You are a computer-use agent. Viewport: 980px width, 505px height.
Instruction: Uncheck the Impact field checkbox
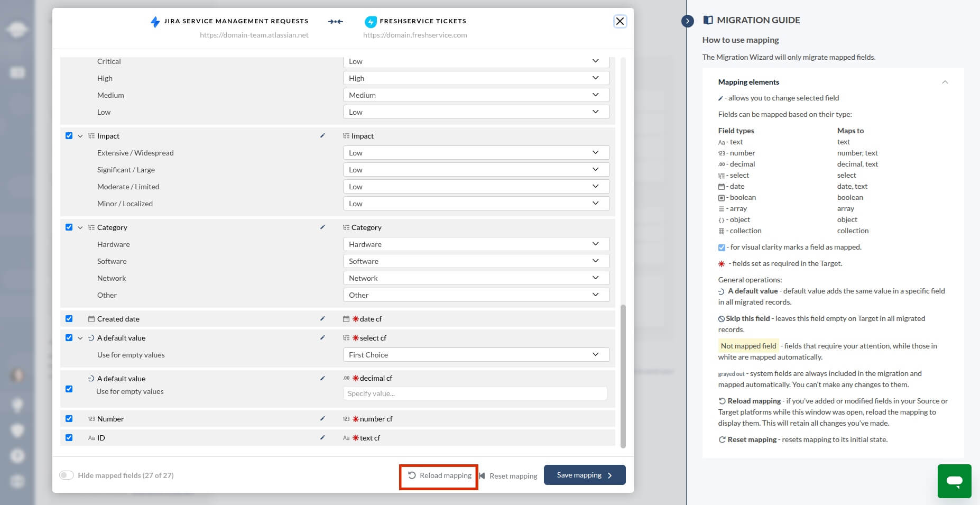[69, 136]
